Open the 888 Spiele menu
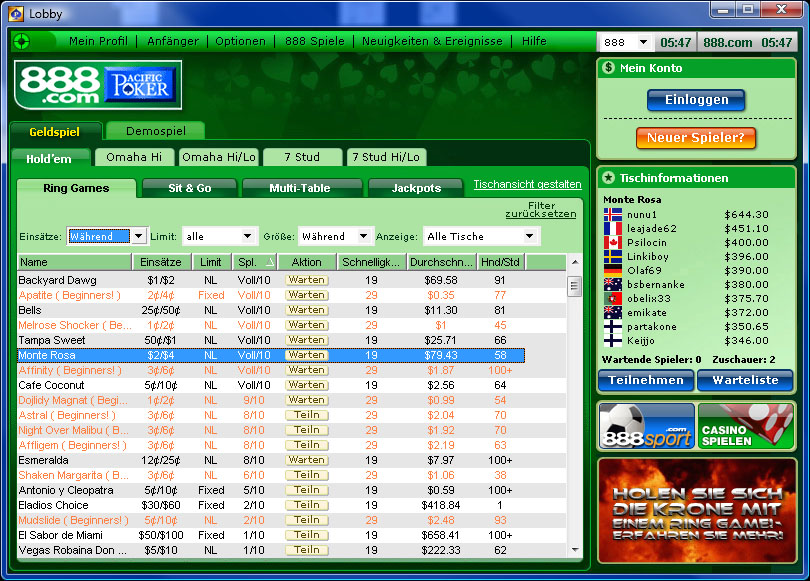 coord(315,41)
